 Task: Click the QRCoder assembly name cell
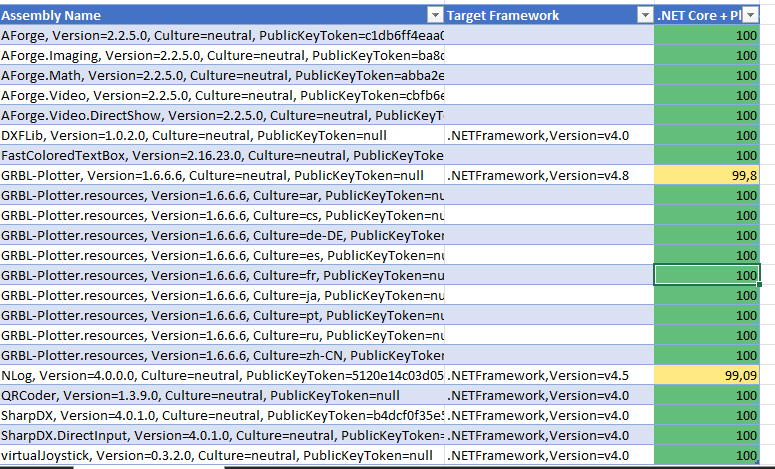[x=222, y=396]
